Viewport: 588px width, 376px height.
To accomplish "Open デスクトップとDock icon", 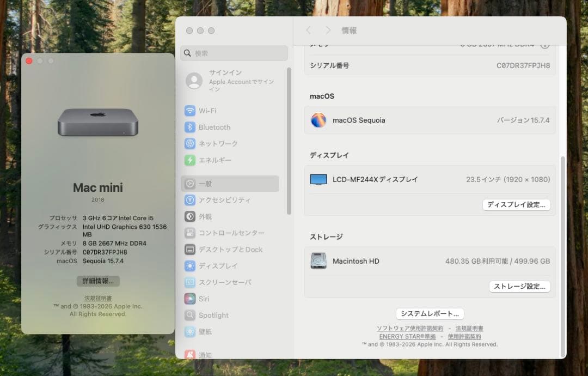I will click(x=190, y=250).
